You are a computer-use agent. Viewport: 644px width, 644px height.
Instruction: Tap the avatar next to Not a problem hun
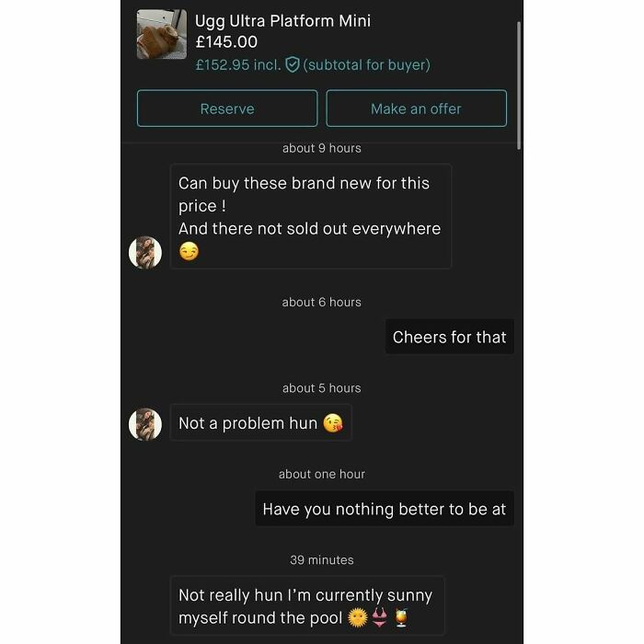point(145,424)
